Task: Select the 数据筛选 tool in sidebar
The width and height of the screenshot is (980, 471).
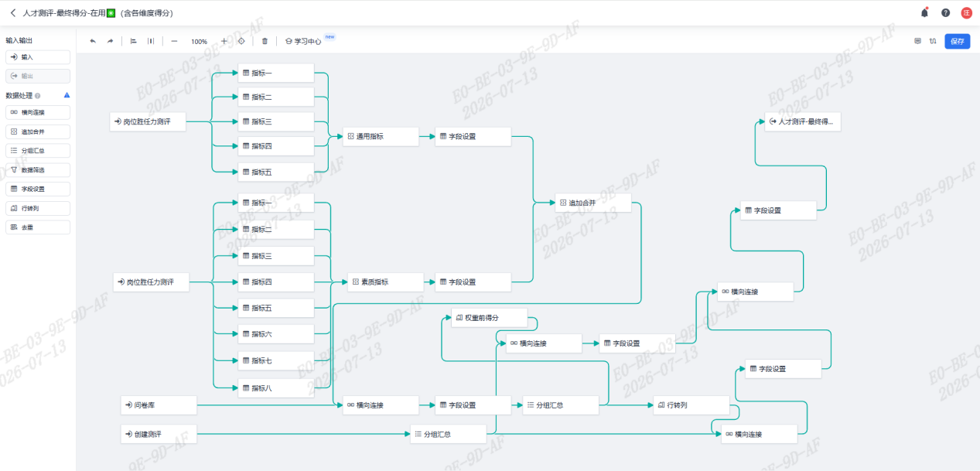Action: click(38, 169)
